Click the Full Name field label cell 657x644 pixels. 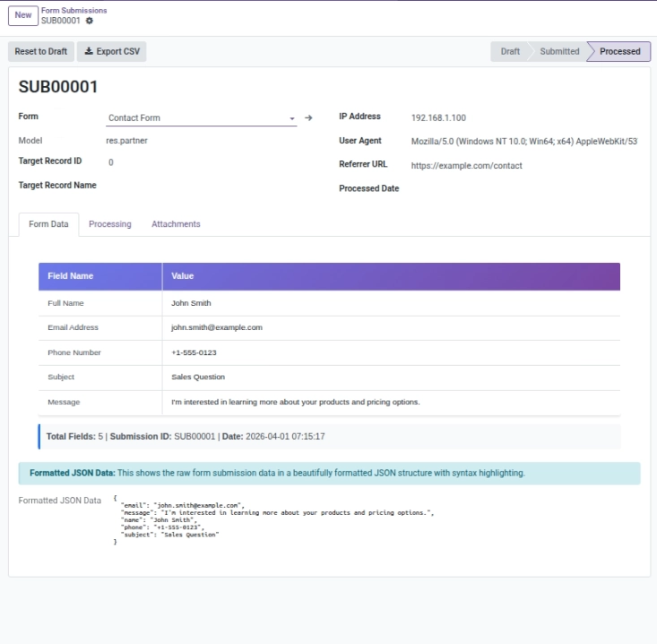100,303
